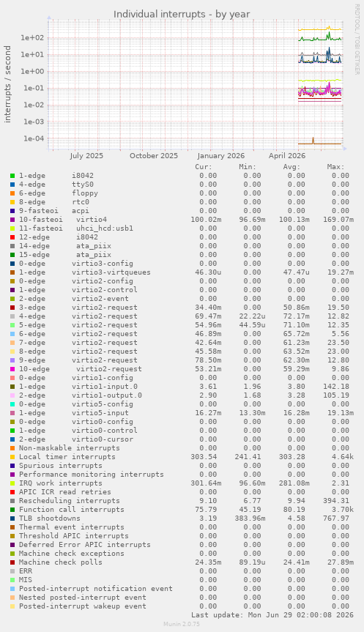The image size is (364, 632).
Task: Click the green 1-edge i8042 legend swatch
Action: coord(12,176)
